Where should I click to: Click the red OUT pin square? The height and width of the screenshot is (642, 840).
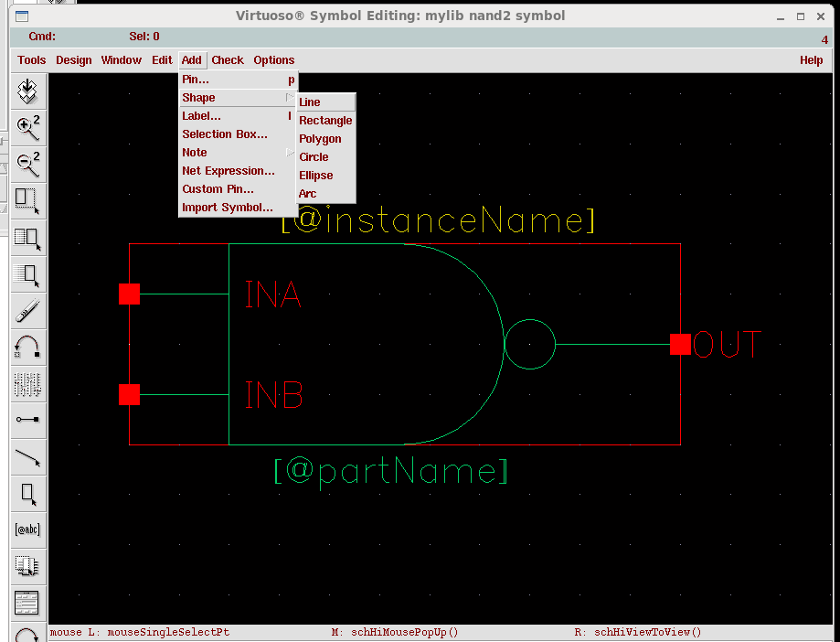pyautogui.click(x=680, y=345)
